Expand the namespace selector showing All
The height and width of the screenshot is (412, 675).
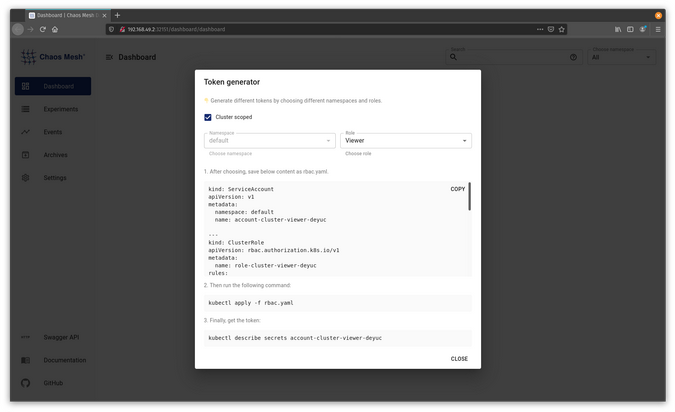pyautogui.click(x=621, y=57)
